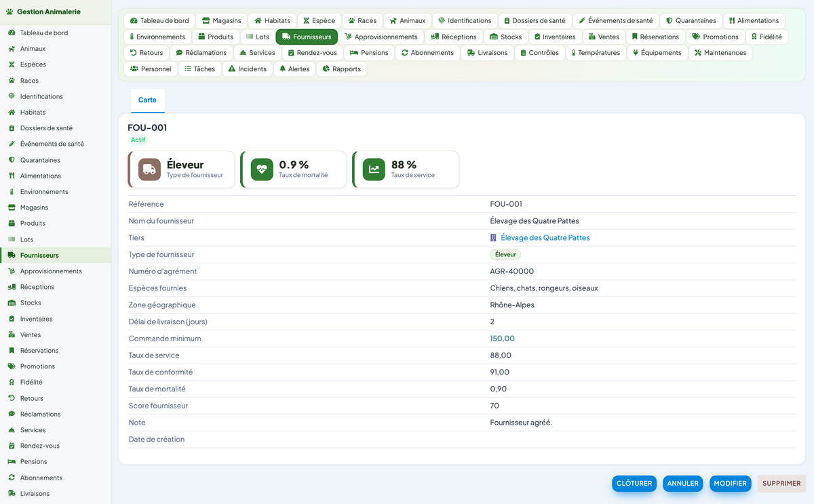Open Rendez-vous in top navigation

point(312,53)
